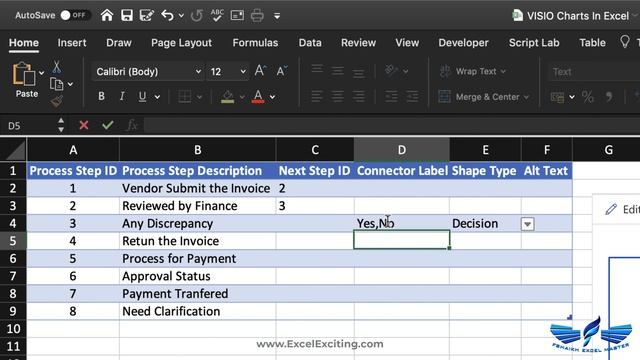Click the Edit pencil icon in side panel
The height and width of the screenshot is (360, 640).
(611, 209)
